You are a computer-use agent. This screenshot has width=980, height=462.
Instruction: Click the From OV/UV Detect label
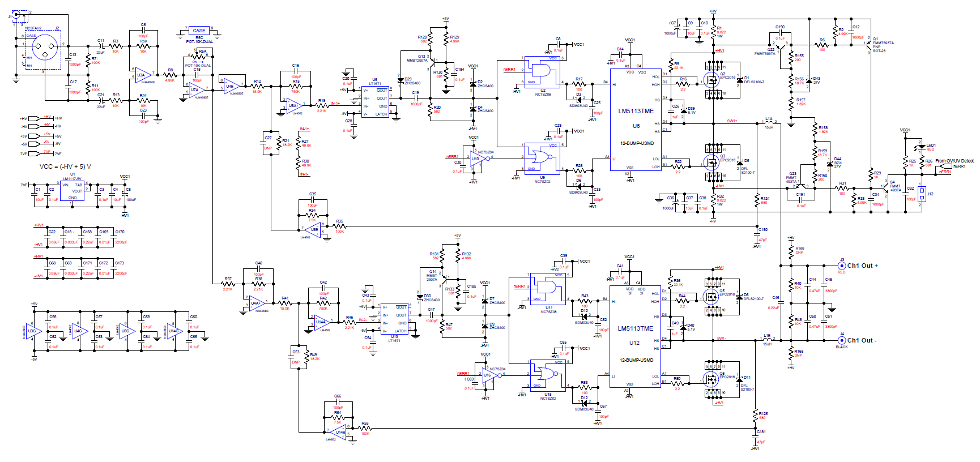954,161
